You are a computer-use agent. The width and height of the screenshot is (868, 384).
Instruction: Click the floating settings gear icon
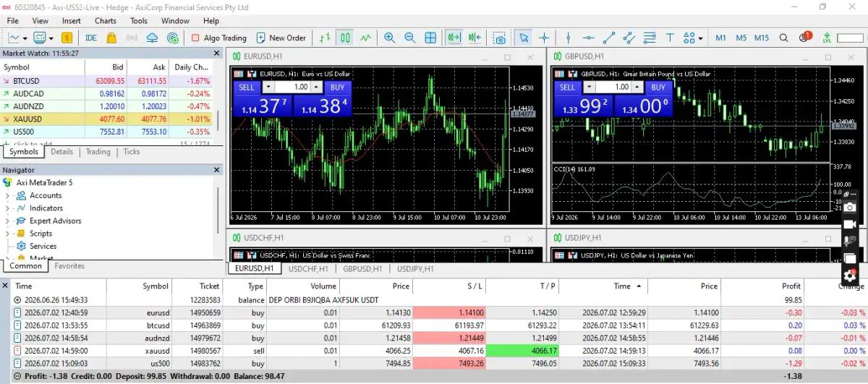pos(850,276)
